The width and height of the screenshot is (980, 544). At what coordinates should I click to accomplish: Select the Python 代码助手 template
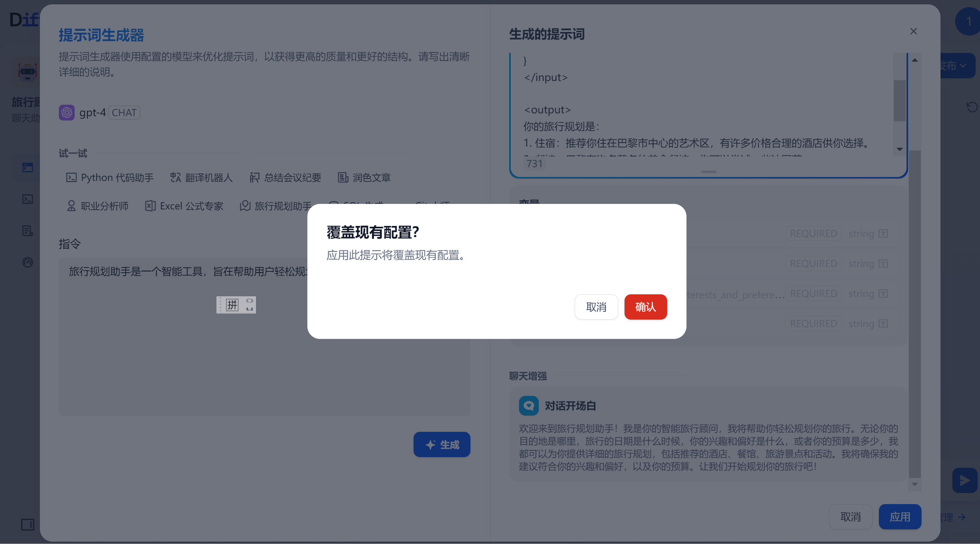click(x=110, y=178)
